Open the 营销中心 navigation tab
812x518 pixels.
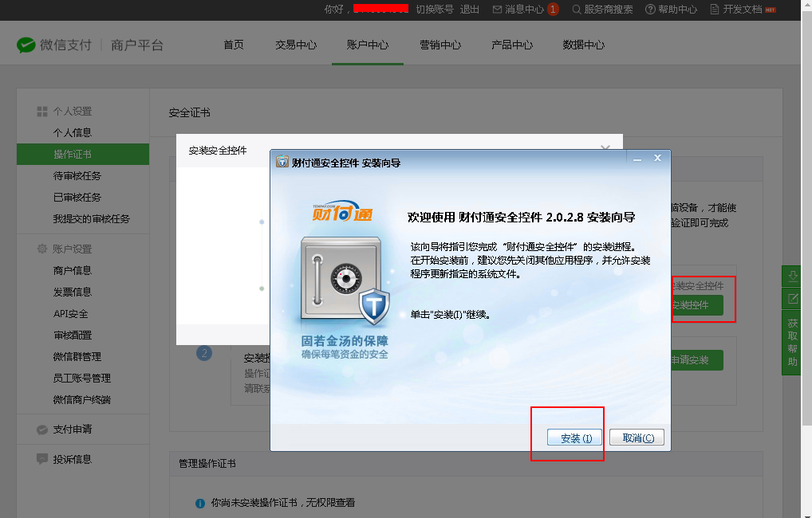pos(440,45)
